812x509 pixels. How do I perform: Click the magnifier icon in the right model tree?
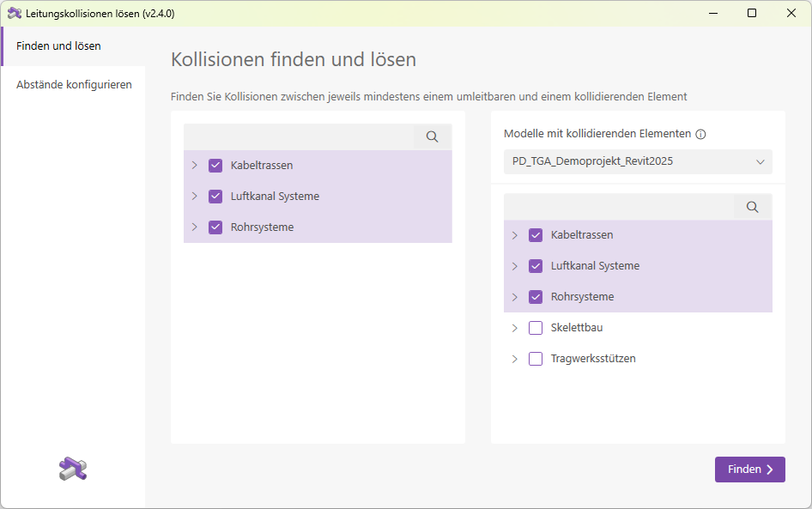click(752, 206)
